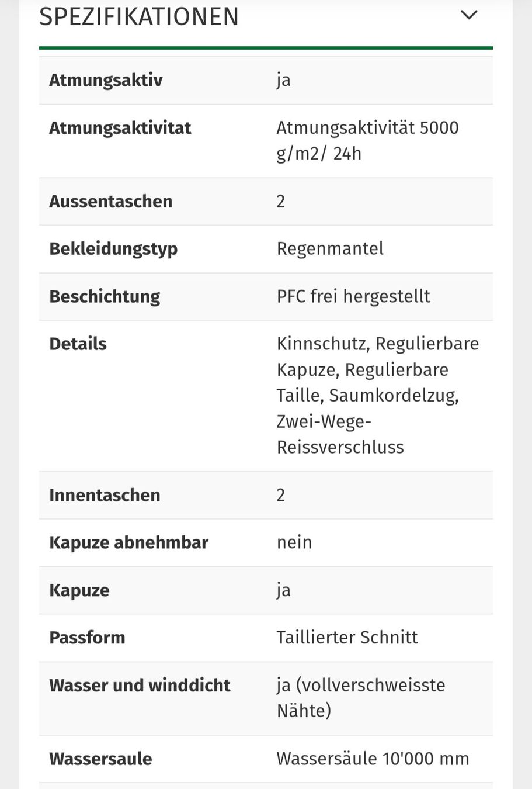Image resolution: width=532 pixels, height=789 pixels.
Task: Click the vollverschweisste Nähte text
Action: pos(361,698)
